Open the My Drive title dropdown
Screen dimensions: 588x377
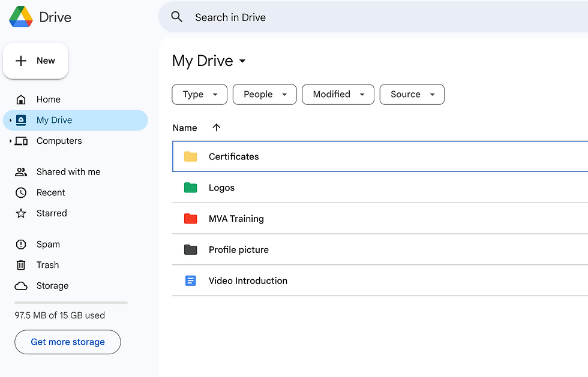242,61
